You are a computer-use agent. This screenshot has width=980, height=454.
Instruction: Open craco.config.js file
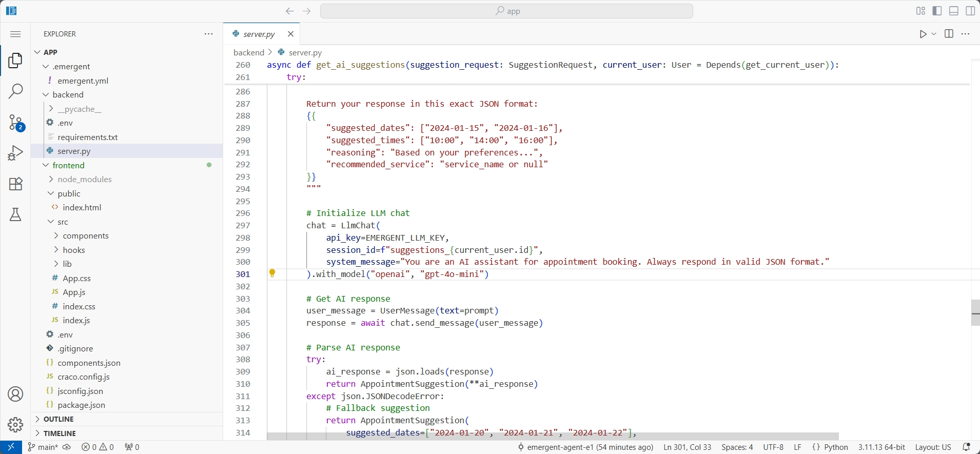127,377
